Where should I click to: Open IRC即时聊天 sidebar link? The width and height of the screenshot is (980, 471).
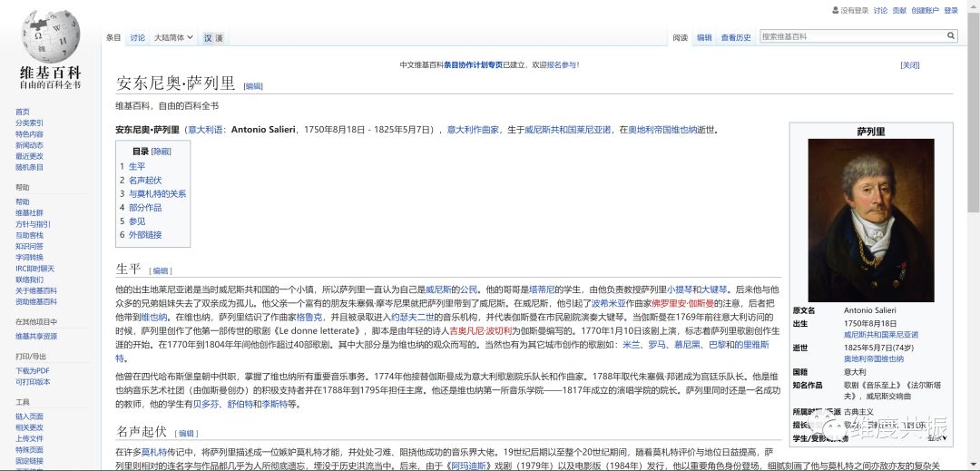point(35,269)
